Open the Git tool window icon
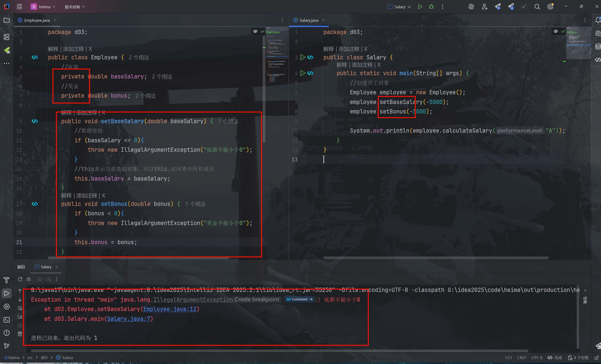This screenshot has width=601, height=364. pyautogui.click(x=7, y=346)
